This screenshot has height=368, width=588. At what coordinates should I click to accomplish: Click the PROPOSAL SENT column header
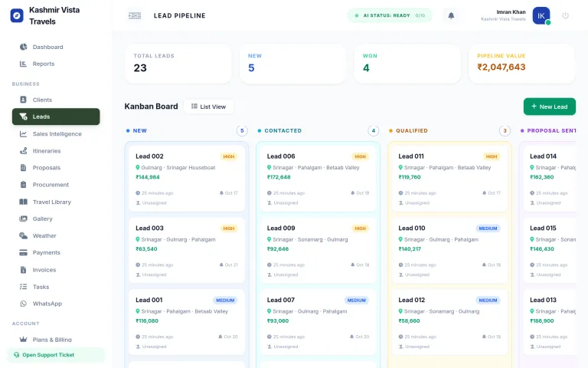[x=548, y=130]
